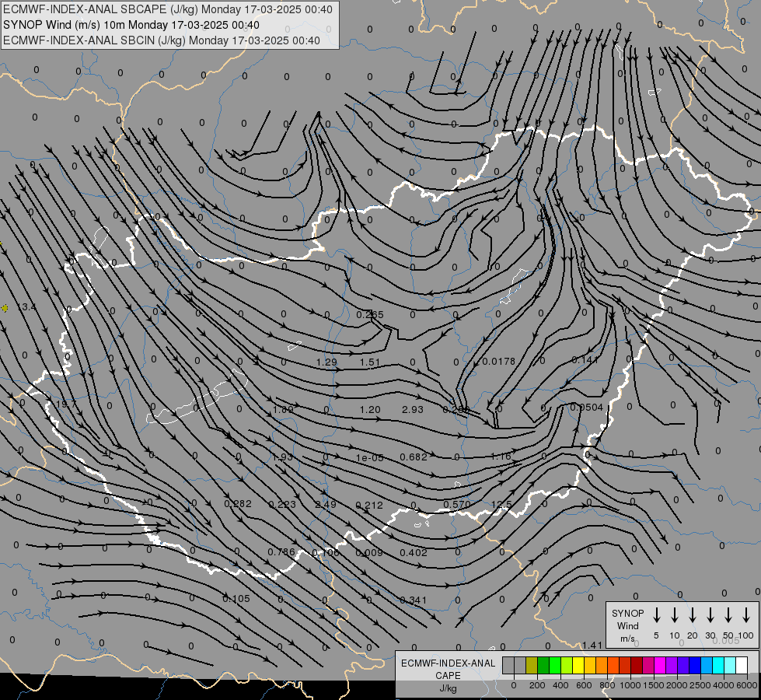761x700 pixels.
Task: Click the 0.105 value on the map
Action: 236,599
